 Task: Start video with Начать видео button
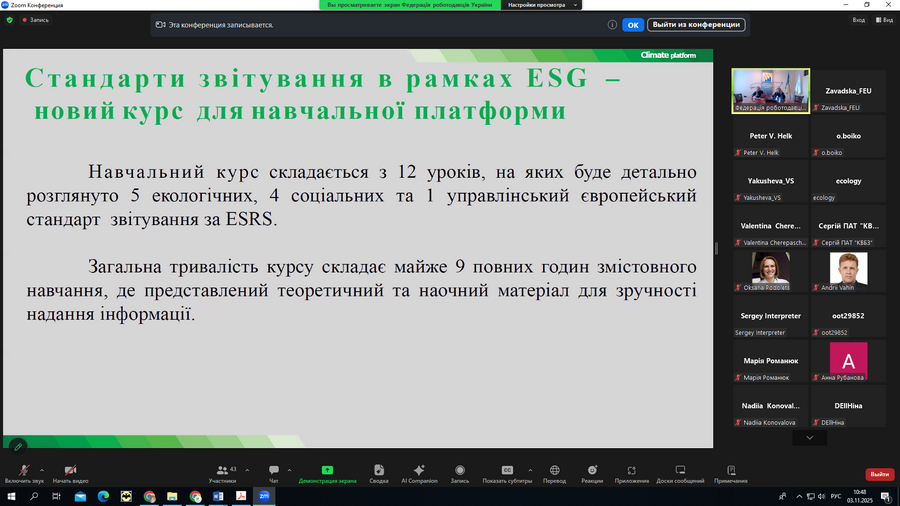click(x=70, y=471)
